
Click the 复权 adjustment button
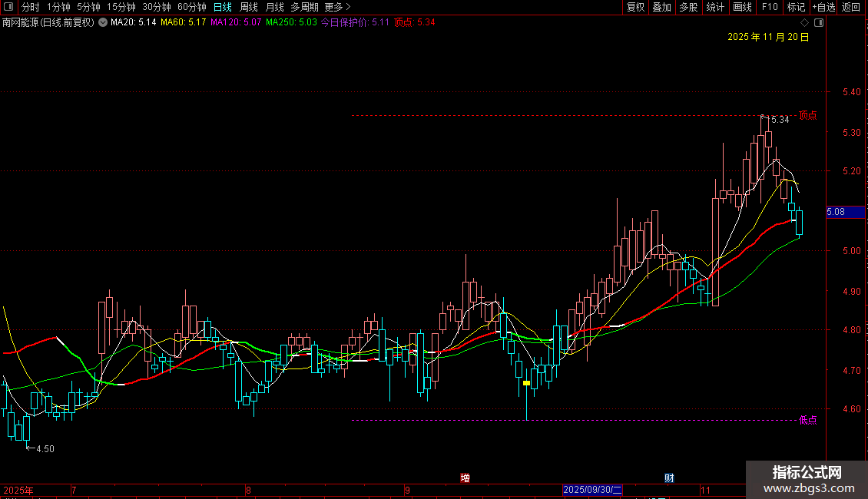pos(635,7)
